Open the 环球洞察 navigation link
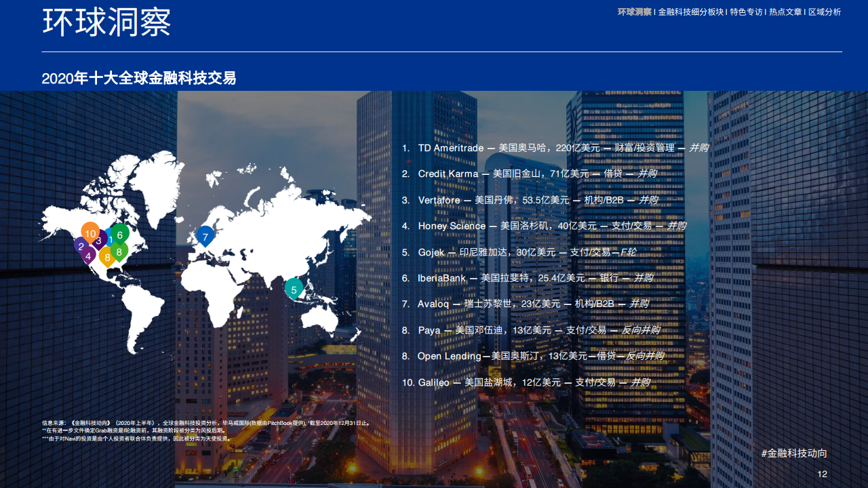 click(x=635, y=12)
